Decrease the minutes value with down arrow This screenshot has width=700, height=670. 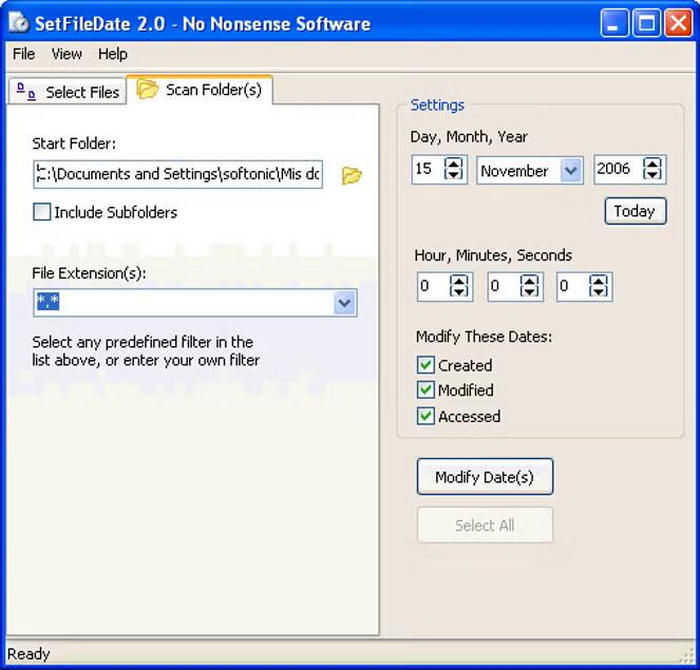point(529,291)
